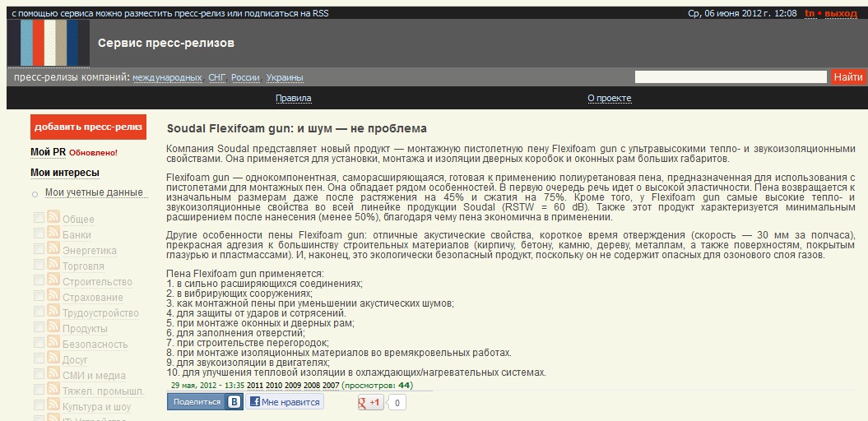Open Мои интересы section
Image resolution: width=868 pixels, height=421 pixels.
(65, 173)
